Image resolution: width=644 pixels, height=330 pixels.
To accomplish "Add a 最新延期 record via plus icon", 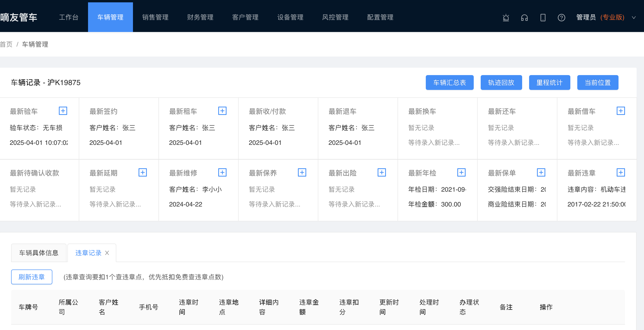I will (x=143, y=172).
